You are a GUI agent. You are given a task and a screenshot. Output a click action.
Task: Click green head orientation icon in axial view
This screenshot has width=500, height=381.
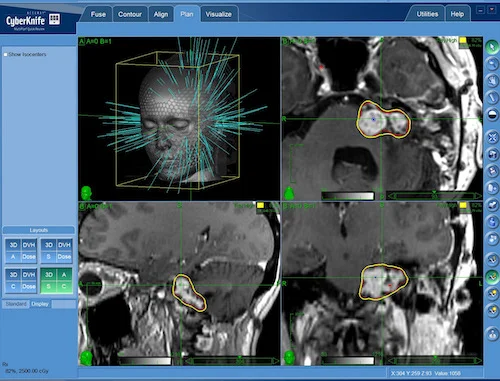coord(289,193)
